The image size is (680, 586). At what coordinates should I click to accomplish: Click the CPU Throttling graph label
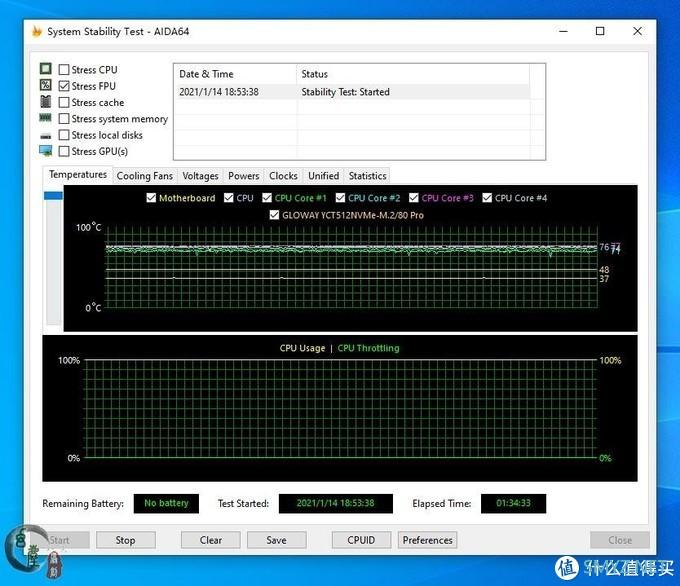(x=369, y=348)
